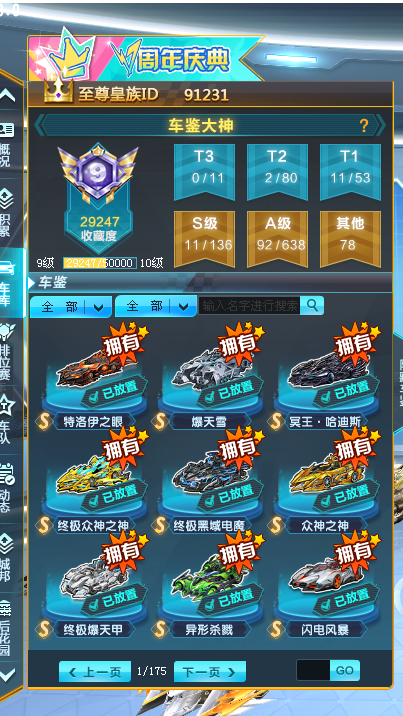Click the collection progress bar 29247/50000

tap(99, 263)
